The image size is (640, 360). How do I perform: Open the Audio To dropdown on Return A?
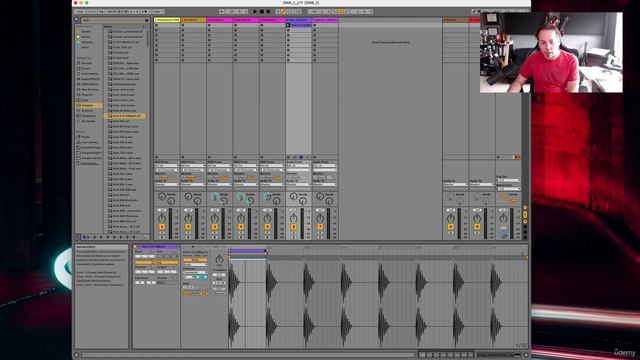pyautogui.click(x=456, y=184)
